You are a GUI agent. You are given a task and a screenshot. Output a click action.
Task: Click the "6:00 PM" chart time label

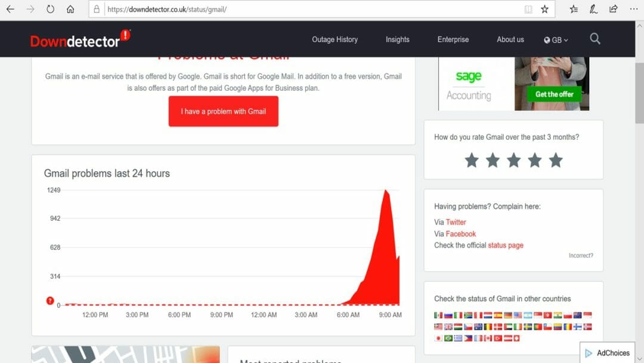click(179, 315)
